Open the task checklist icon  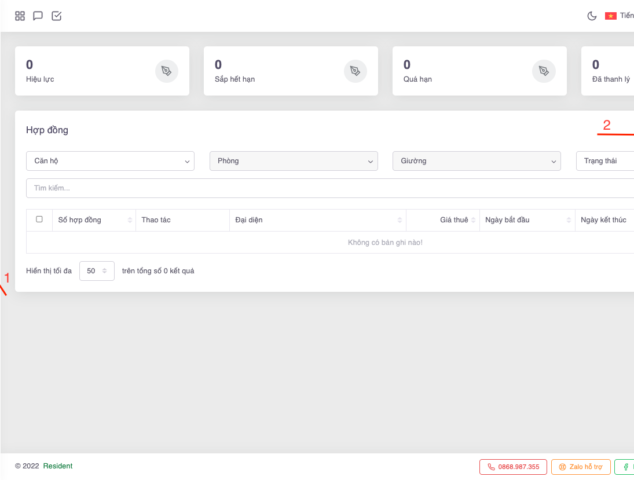click(x=56, y=16)
